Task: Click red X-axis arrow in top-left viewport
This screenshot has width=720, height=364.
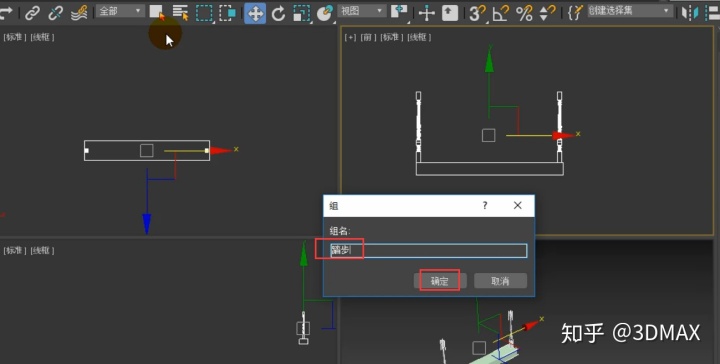Action: pos(221,151)
